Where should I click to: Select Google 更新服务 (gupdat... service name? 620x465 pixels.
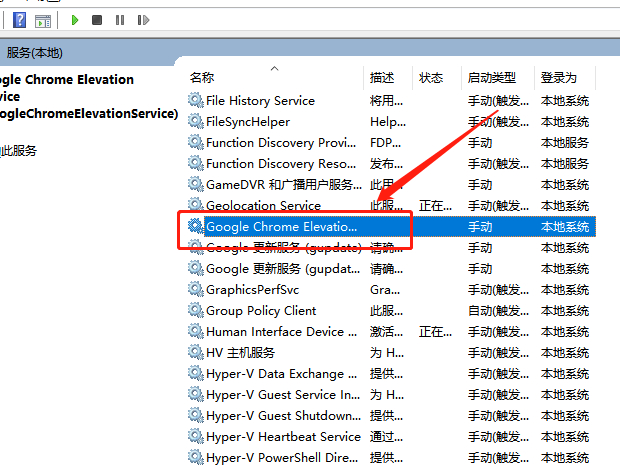point(283,269)
